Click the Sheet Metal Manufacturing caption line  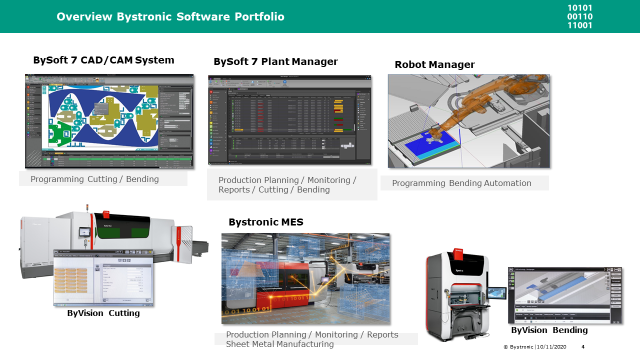click(x=280, y=344)
